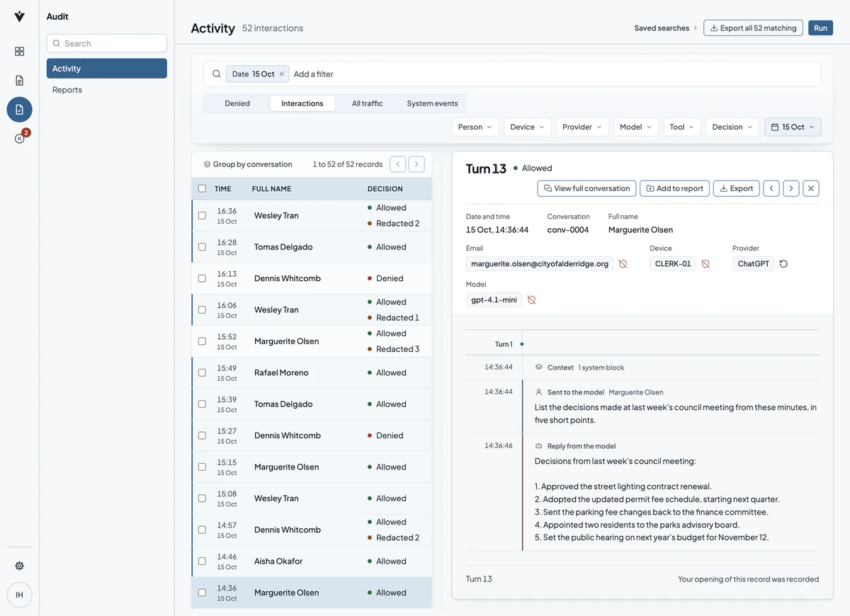This screenshot has height=616, width=850.
Task: Open the document icon in left rail
Action: click(x=19, y=80)
